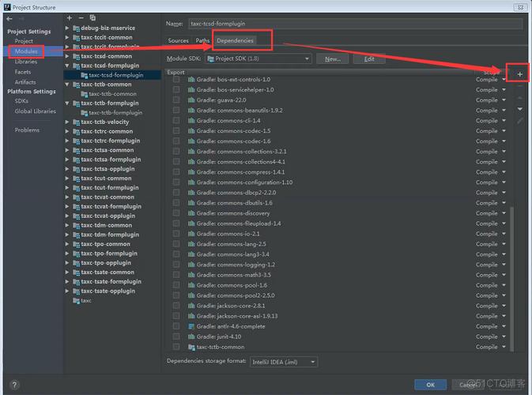Switch to the Paths tab
The width and height of the screenshot is (532, 395).
(x=202, y=41)
